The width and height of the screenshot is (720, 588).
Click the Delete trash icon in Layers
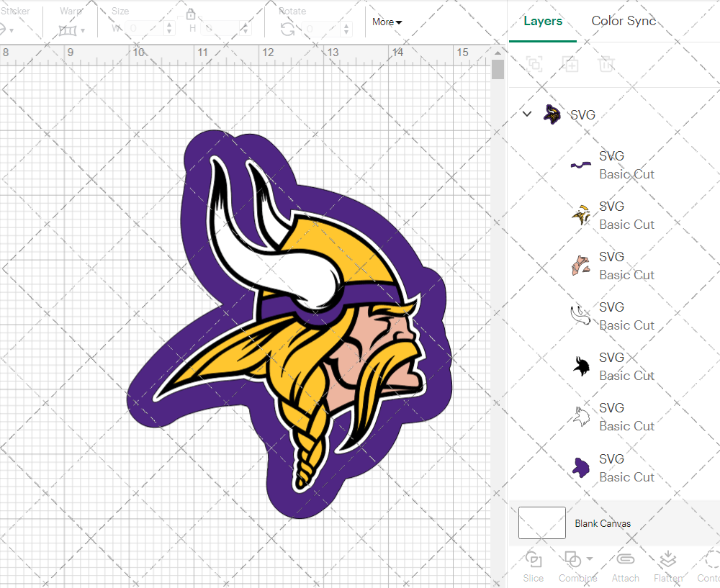point(606,64)
